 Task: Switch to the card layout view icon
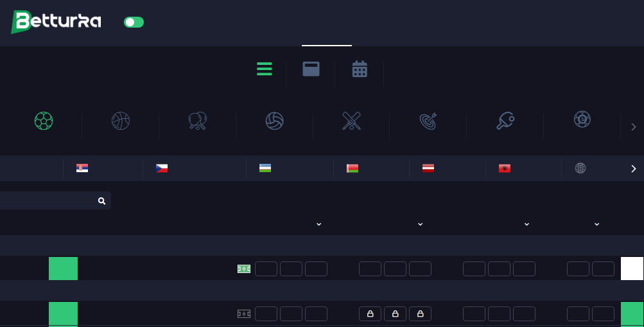pos(311,69)
